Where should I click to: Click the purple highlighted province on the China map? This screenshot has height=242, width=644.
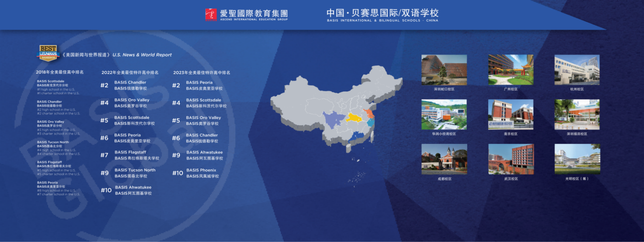pyautogui.click(x=333, y=119)
